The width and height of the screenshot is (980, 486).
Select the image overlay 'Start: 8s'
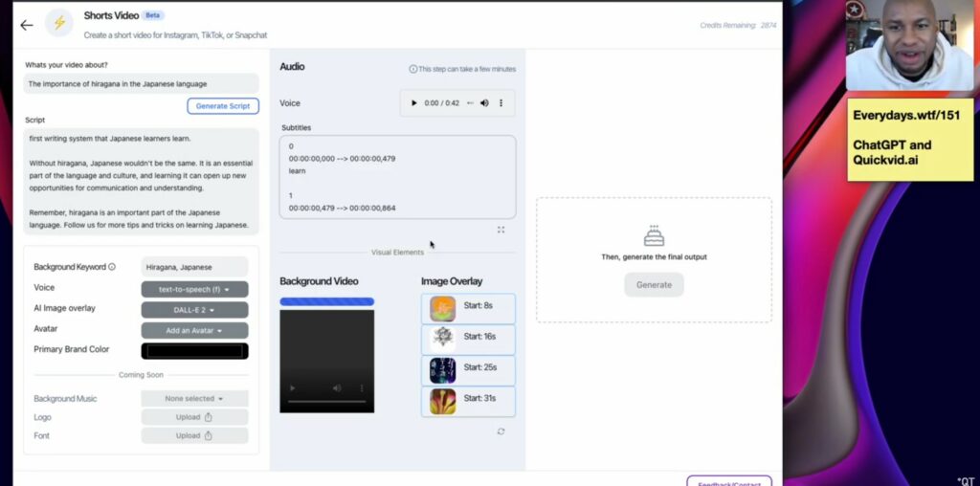(x=468, y=309)
